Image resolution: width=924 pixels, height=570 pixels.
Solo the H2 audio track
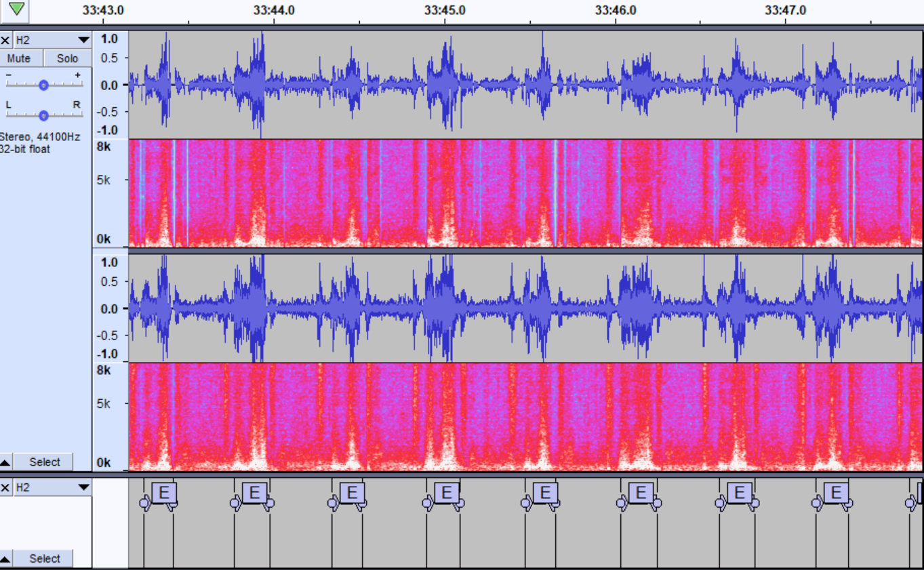click(67, 58)
